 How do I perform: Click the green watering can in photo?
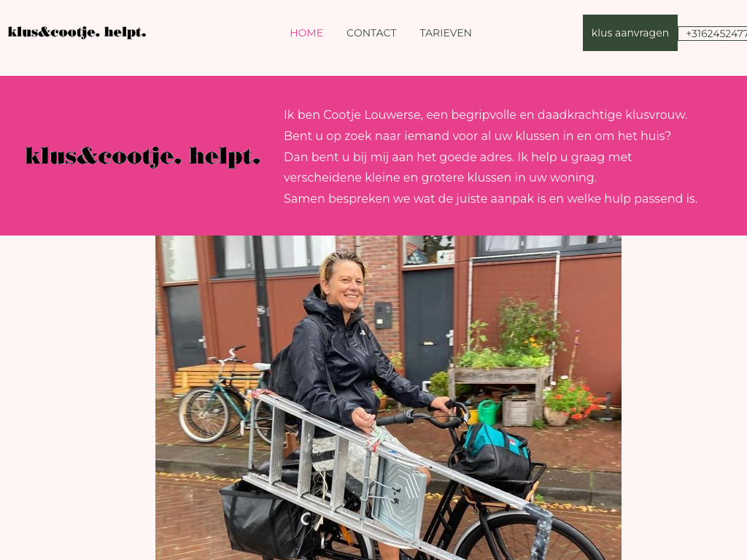(487, 412)
